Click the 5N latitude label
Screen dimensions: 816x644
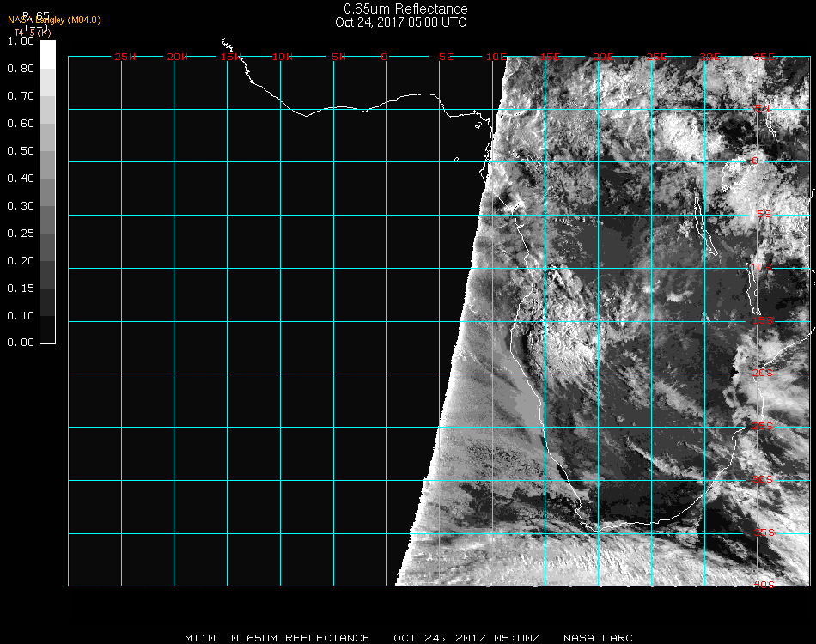pos(762,109)
